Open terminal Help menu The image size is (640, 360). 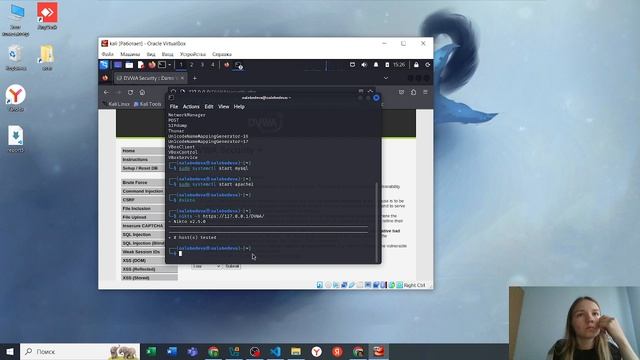click(x=239, y=107)
